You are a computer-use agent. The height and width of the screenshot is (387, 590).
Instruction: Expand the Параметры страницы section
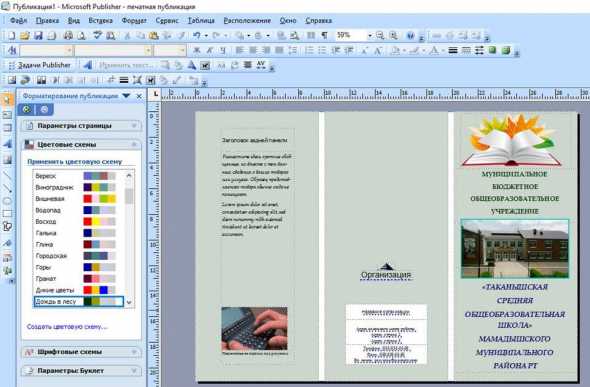[x=82, y=126]
